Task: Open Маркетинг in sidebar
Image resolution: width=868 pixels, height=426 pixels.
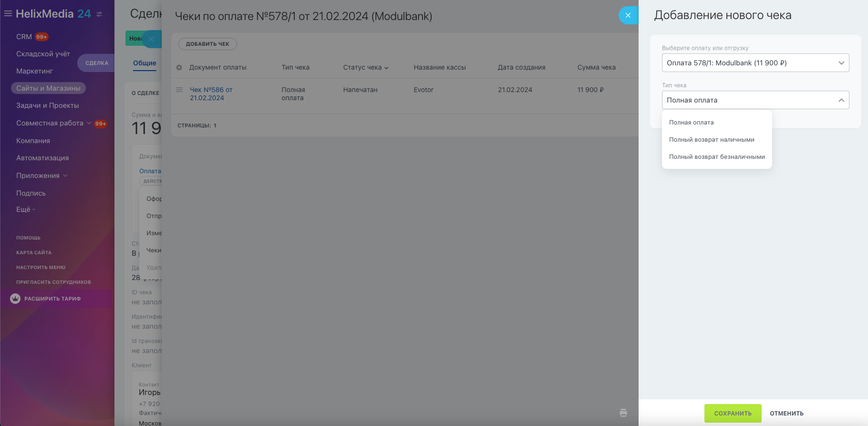Action: pyautogui.click(x=34, y=71)
